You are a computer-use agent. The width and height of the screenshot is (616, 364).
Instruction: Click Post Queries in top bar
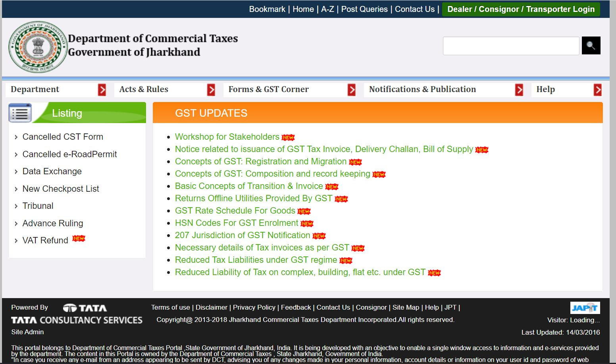tap(364, 9)
